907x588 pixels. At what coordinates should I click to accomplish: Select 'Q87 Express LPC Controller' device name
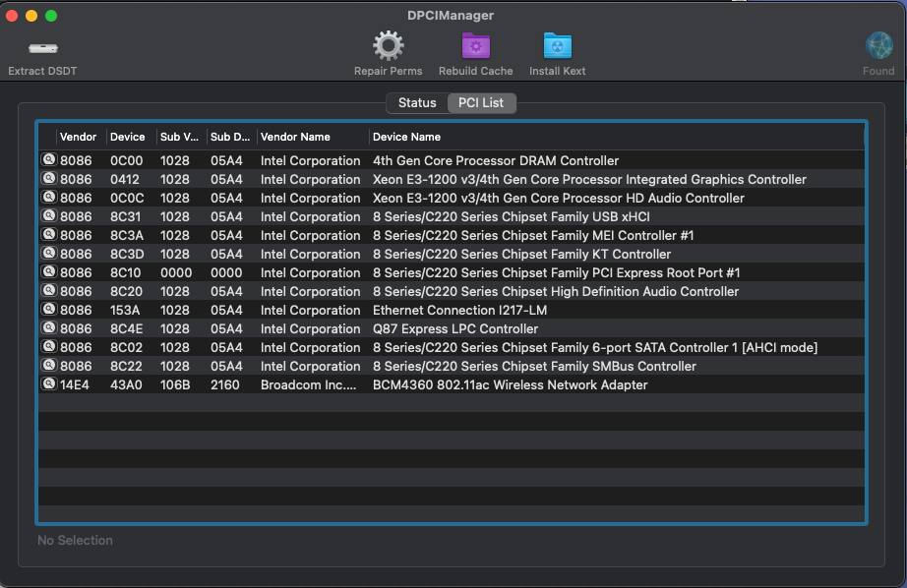pyautogui.click(x=455, y=328)
